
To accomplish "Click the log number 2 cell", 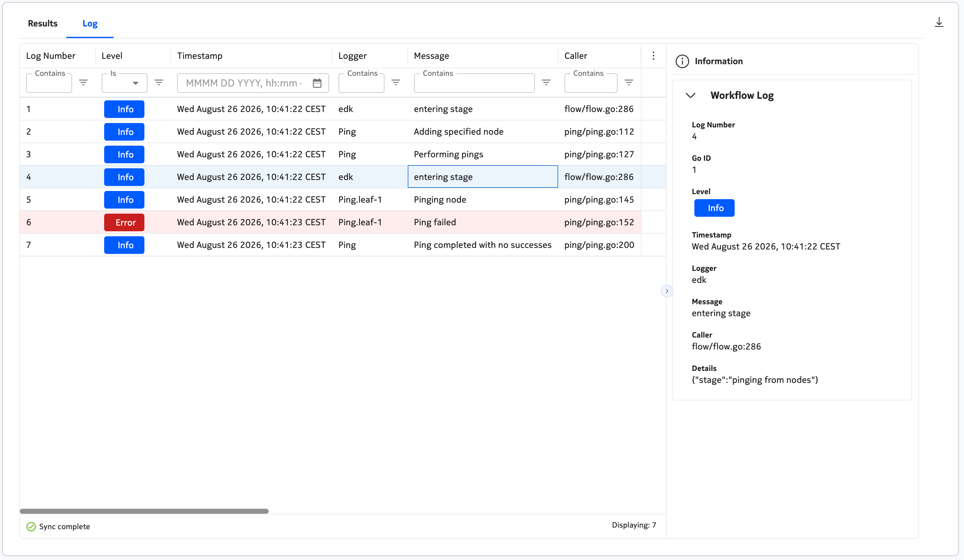I will (x=57, y=132).
